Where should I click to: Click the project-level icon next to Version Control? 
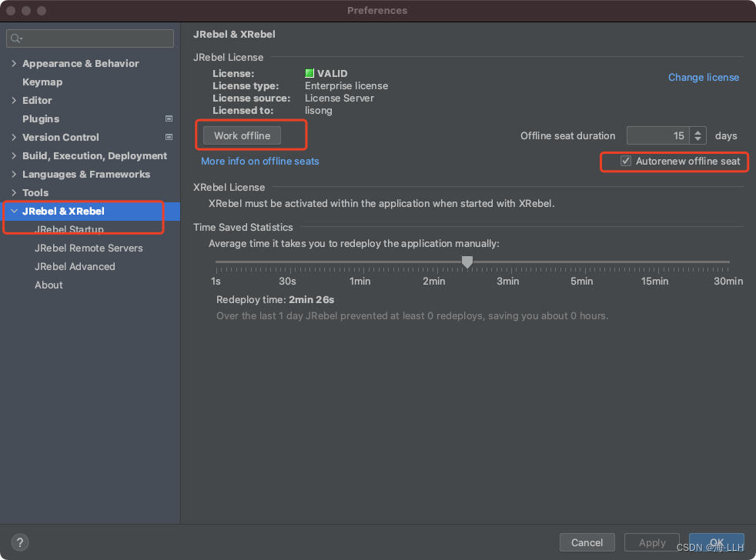point(169,137)
